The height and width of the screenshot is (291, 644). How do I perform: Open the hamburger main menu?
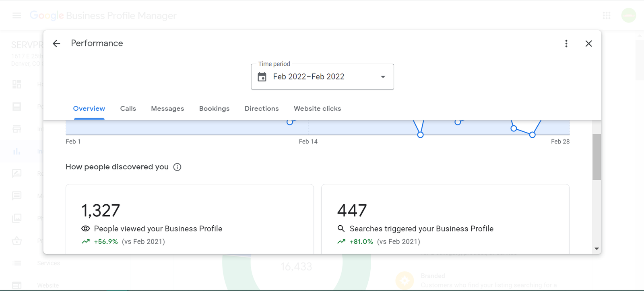tap(17, 15)
